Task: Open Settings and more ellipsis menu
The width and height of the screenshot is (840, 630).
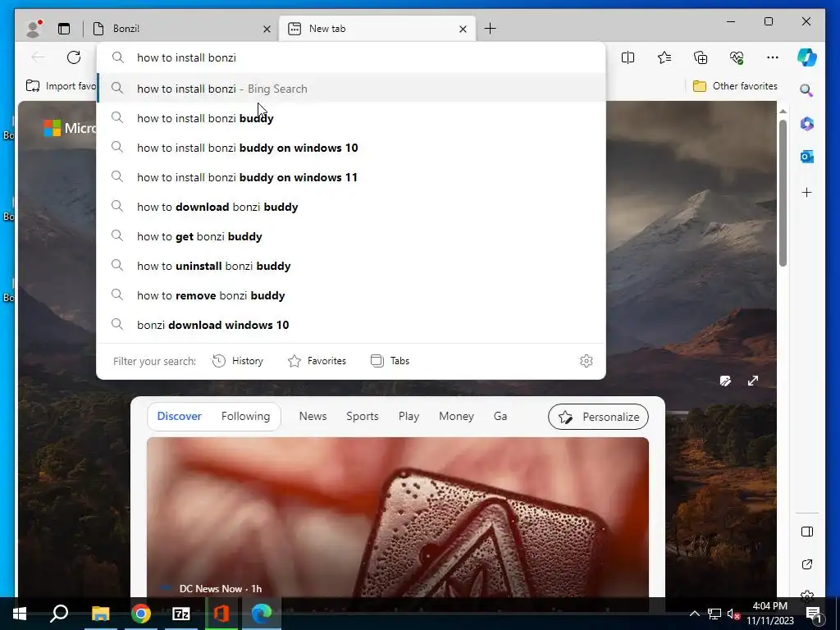Action: (x=773, y=57)
